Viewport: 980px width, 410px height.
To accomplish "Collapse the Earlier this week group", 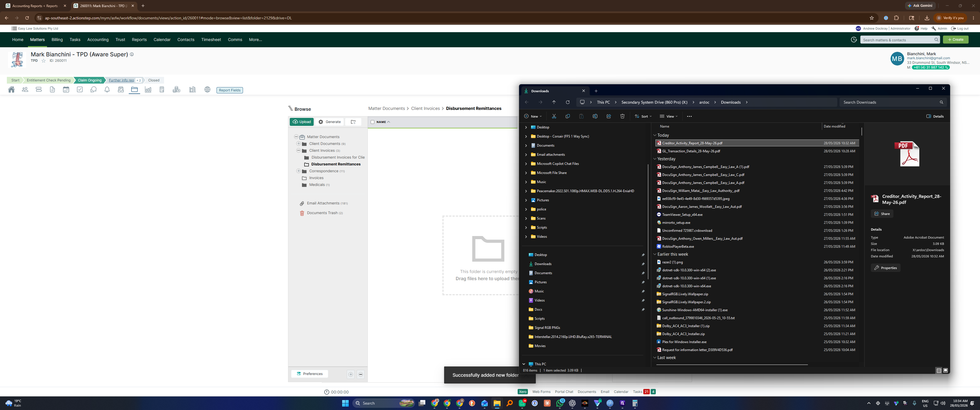I will [x=655, y=255].
